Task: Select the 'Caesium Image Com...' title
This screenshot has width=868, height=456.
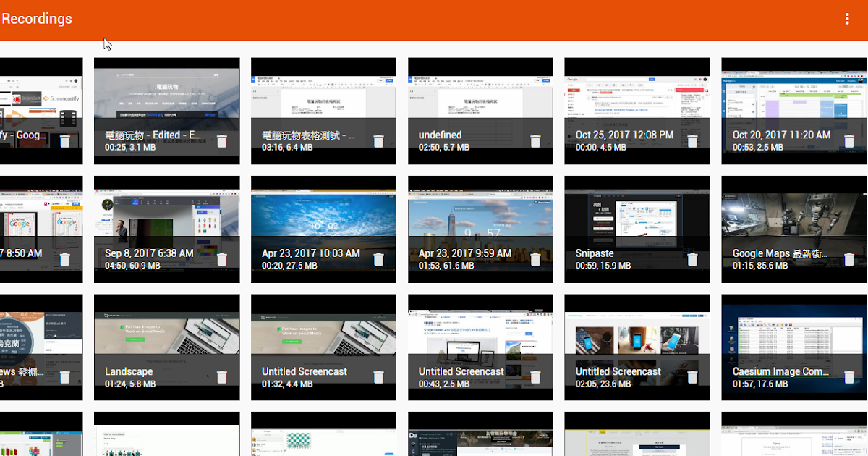Action: tap(781, 371)
